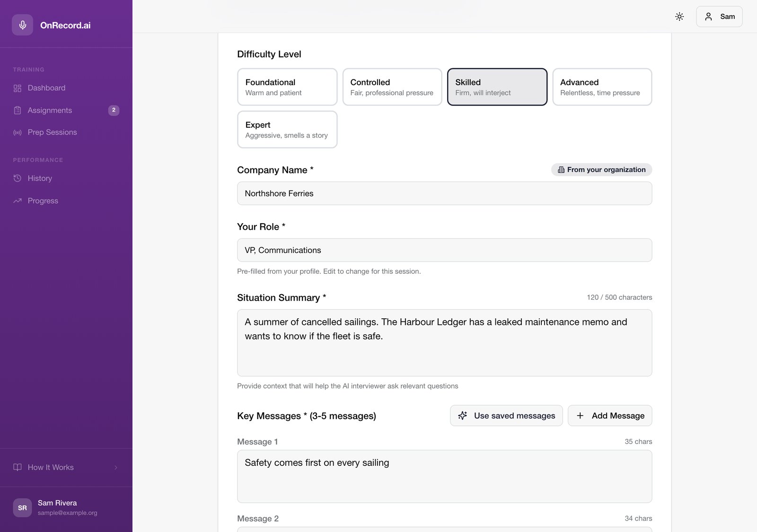757x532 pixels.
Task: Select the Skilled difficulty level
Action: pyautogui.click(x=497, y=87)
